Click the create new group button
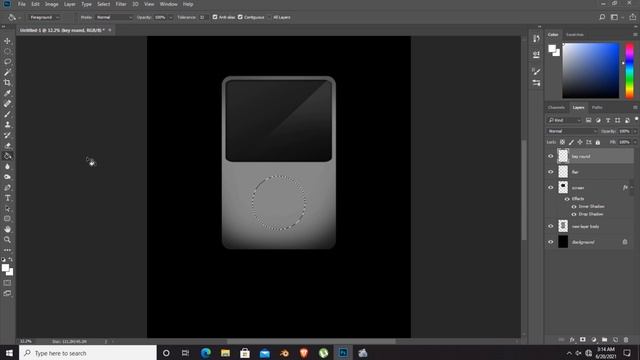This screenshot has width=640, height=360. [604, 340]
